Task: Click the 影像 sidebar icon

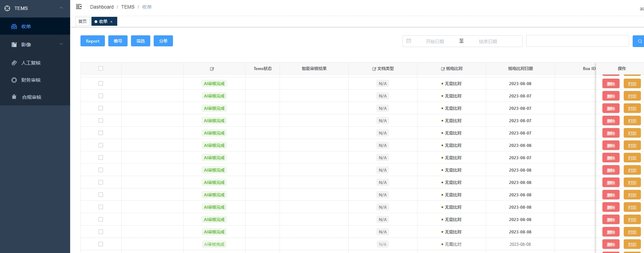Action: pyautogui.click(x=14, y=45)
